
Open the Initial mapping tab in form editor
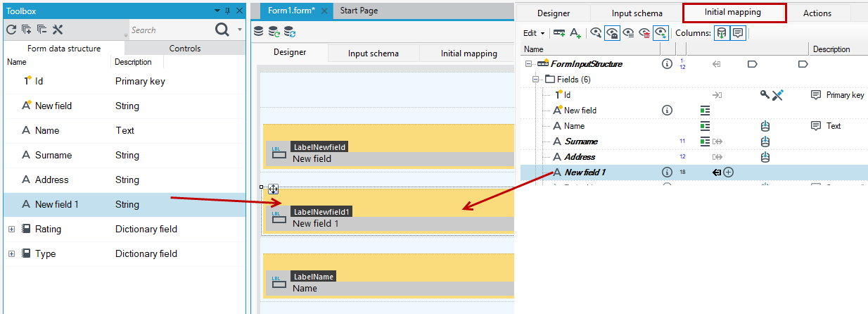pos(468,54)
